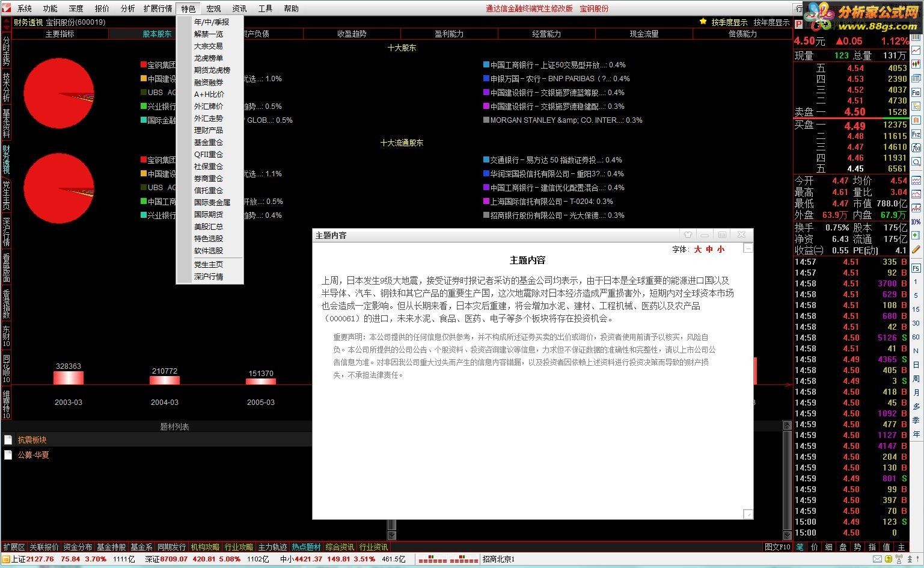Open 公募-华夏 topic in list

pyautogui.click(x=33, y=455)
